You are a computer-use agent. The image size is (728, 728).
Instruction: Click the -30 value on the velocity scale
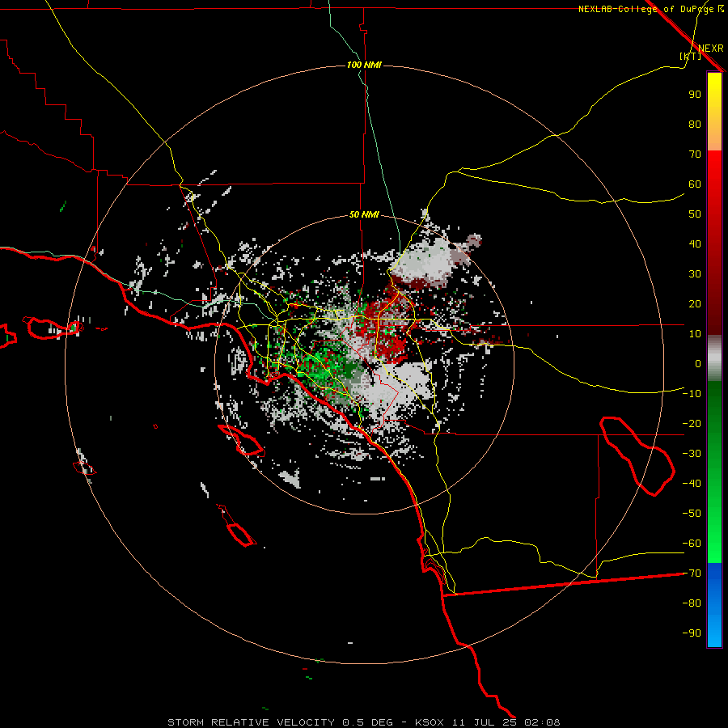tap(692, 454)
